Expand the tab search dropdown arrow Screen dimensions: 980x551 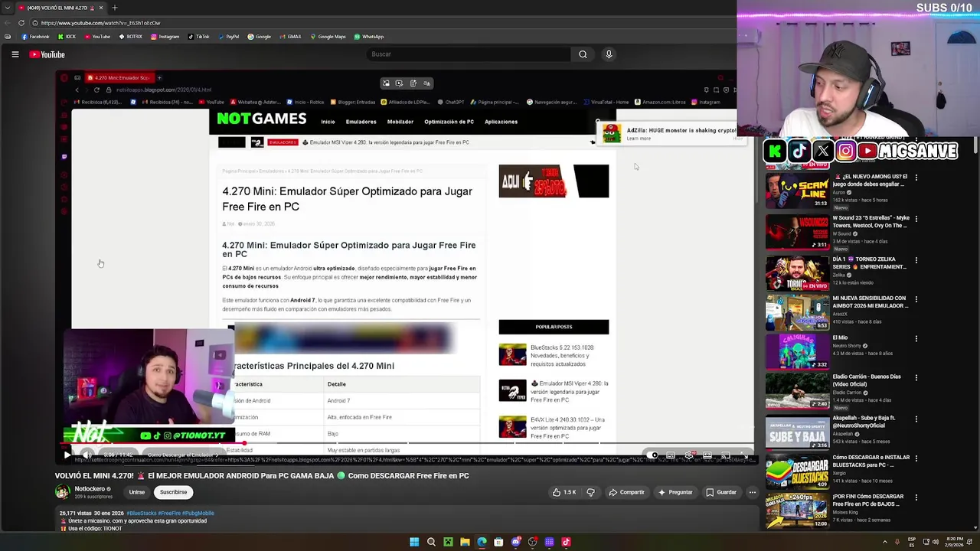tap(8, 8)
